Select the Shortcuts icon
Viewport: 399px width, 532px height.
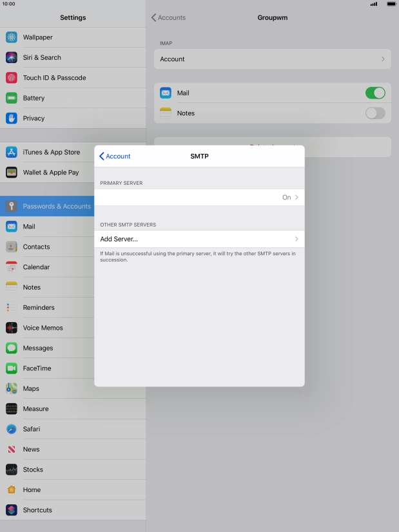click(x=12, y=510)
